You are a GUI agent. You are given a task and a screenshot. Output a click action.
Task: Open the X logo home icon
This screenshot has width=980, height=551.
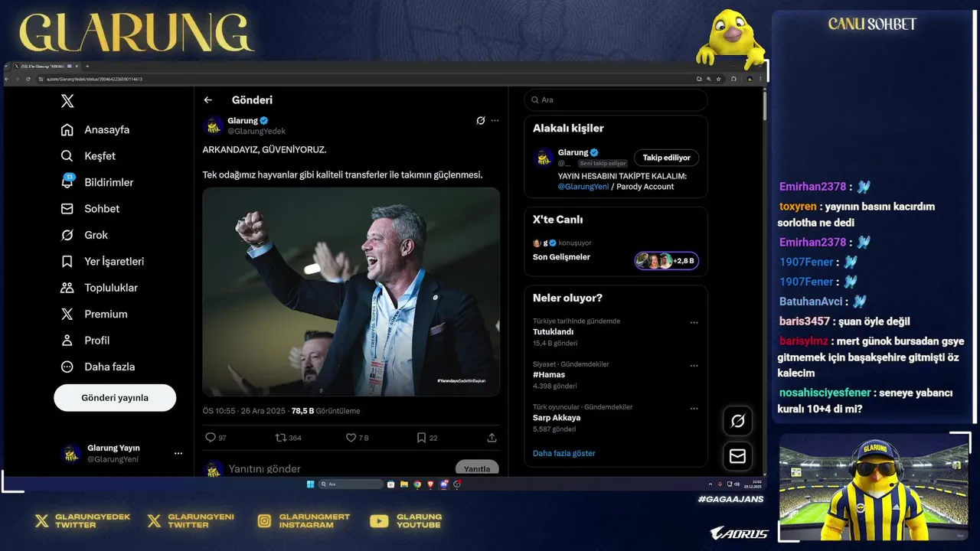(67, 101)
